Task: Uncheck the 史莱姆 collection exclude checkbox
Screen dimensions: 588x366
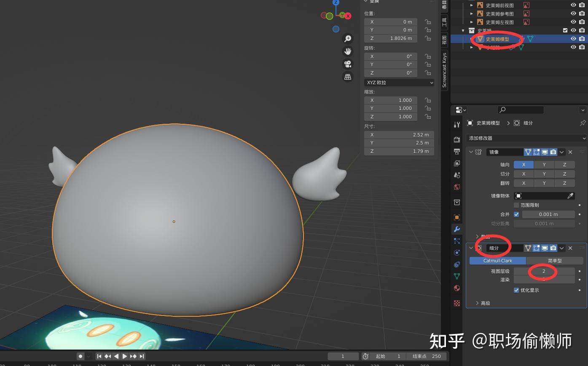Action: point(565,30)
